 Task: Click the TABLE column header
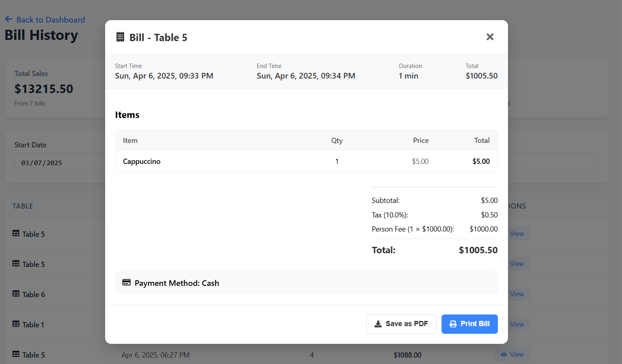tap(23, 206)
